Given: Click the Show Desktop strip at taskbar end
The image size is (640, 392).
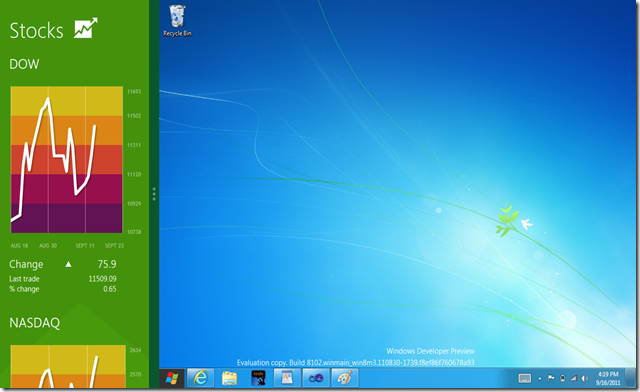Looking at the screenshot, I should 631,378.
